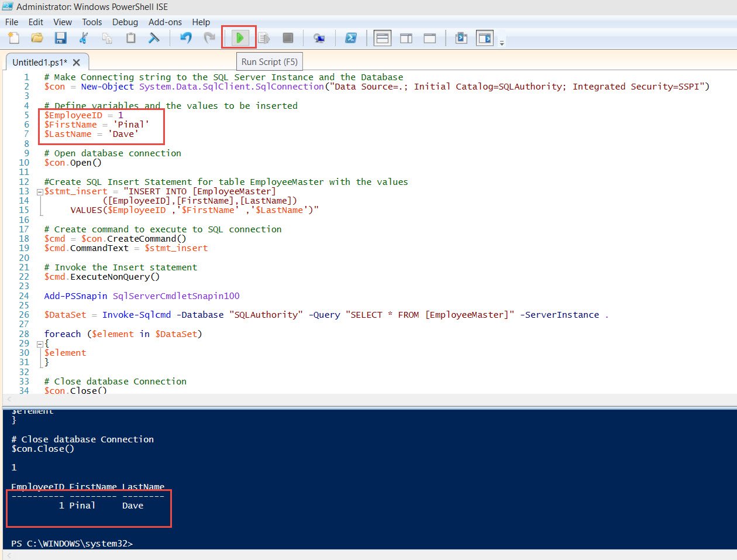Click New-Object on line 2
This screenshot has width=737, height=560.
107,87
